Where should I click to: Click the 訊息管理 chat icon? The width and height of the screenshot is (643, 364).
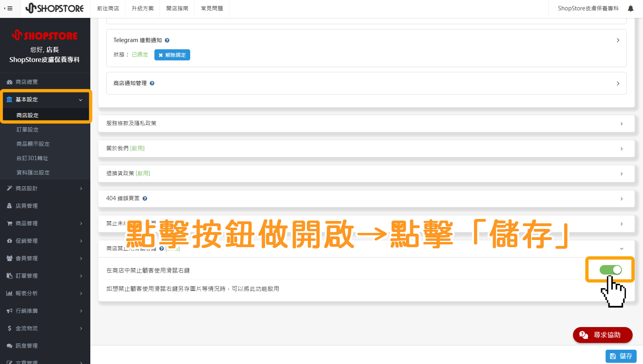(x=10, y=345)
